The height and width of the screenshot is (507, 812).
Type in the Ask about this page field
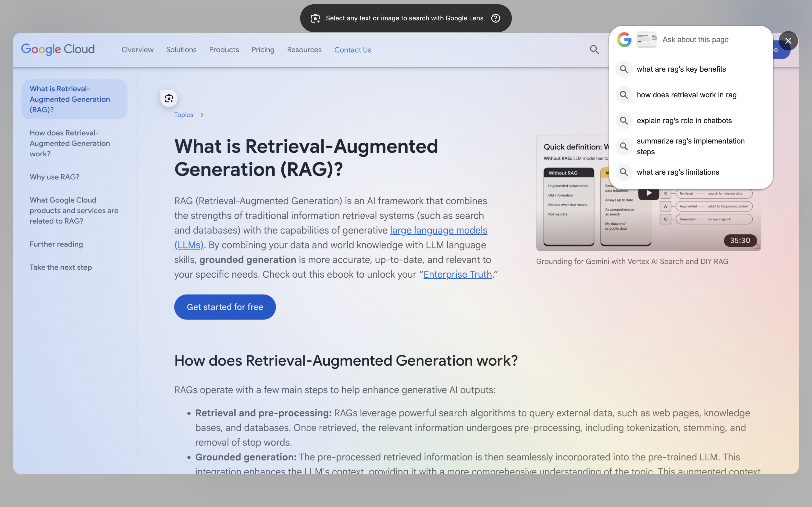pyautogui.click(x=711, y=40)
